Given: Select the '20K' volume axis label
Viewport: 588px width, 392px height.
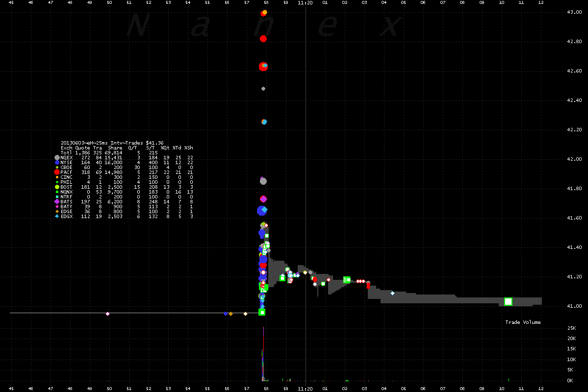Looking at the screenshot, I should point(571,339).
